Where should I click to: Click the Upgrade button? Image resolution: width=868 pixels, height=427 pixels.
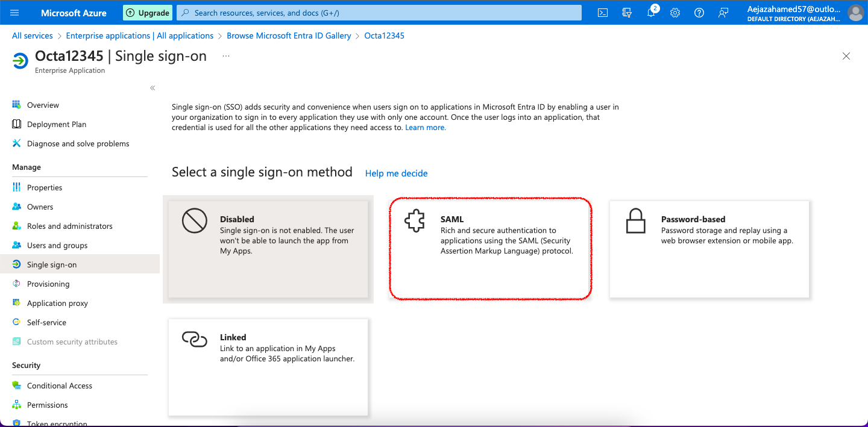point(148,13)
